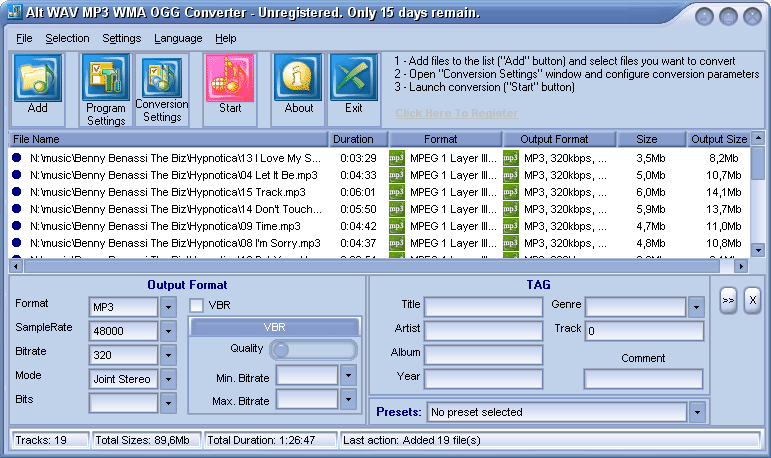This screenshot has height=458, width=771.
Task: Click the 14,1Mb output size cell
Action: [x=723, y=192]
